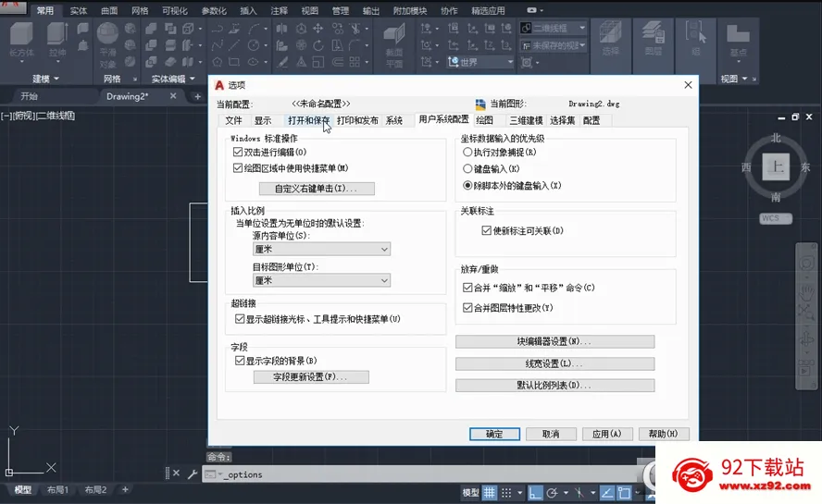This screenshot has width=822, height=504.
Task: Click the 北 direction on the ViewCube compass
Action: (776, 138)
